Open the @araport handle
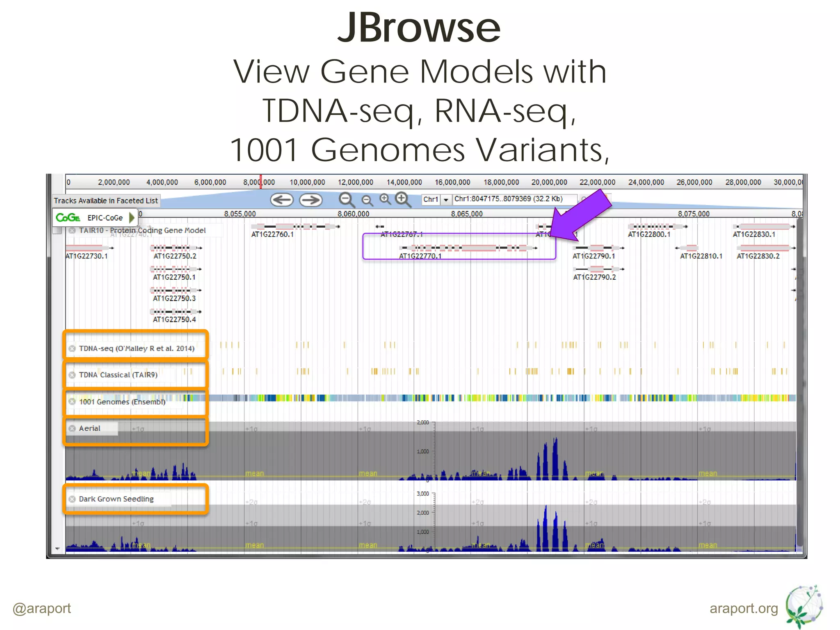840x630 pixels. [42, 608]
